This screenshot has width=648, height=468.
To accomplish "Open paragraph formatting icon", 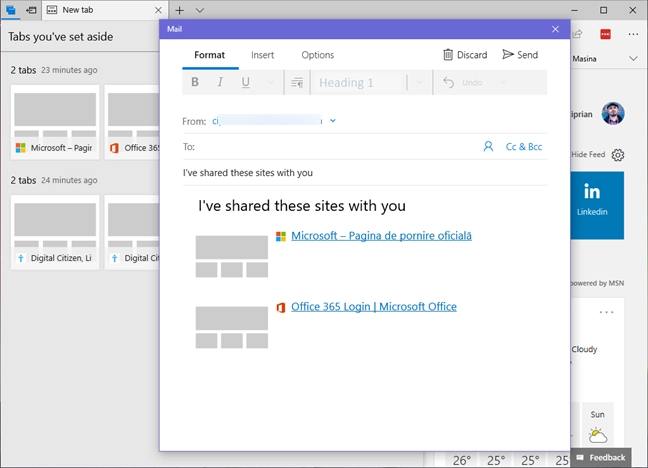I will tap(297, 83).
